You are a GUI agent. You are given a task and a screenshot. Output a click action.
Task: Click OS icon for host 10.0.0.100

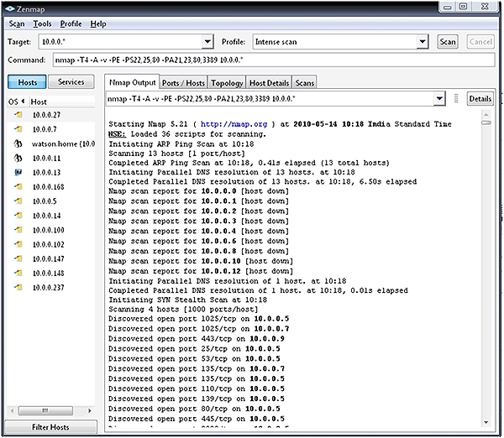(x=18, y=230)
